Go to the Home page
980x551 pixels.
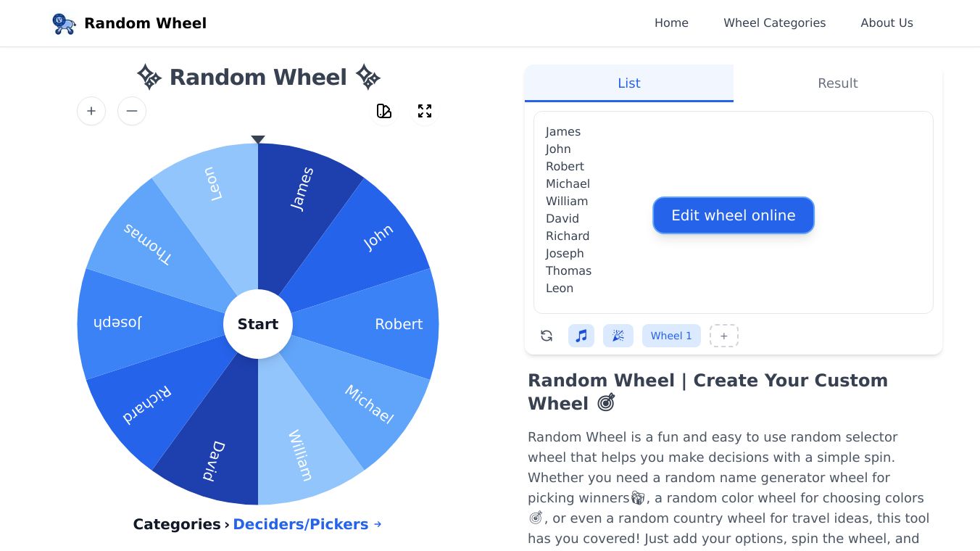[671, 23]
